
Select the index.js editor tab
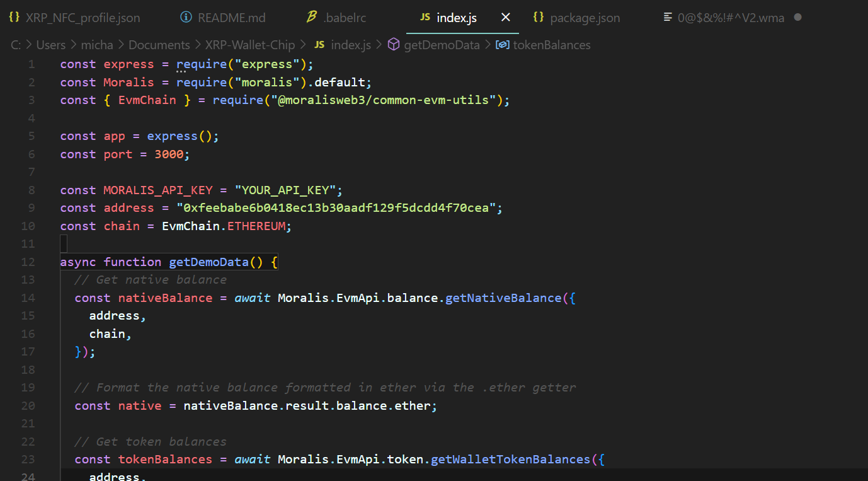(x=457, y=18)
